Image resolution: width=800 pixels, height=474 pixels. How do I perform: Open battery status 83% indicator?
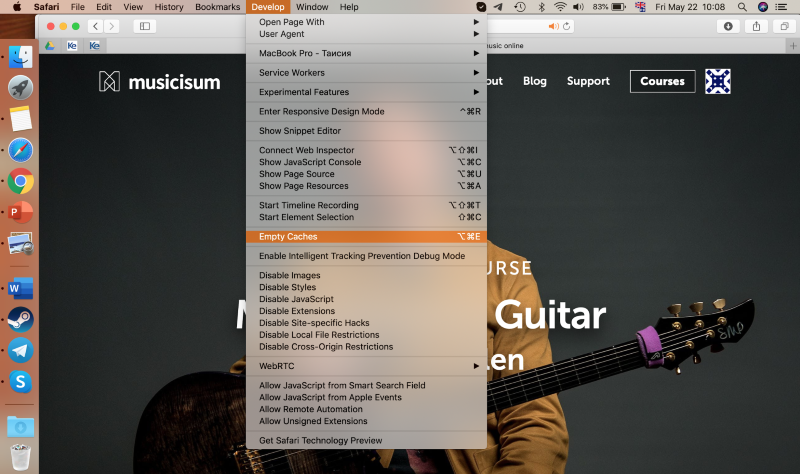[x=609, y=7]
